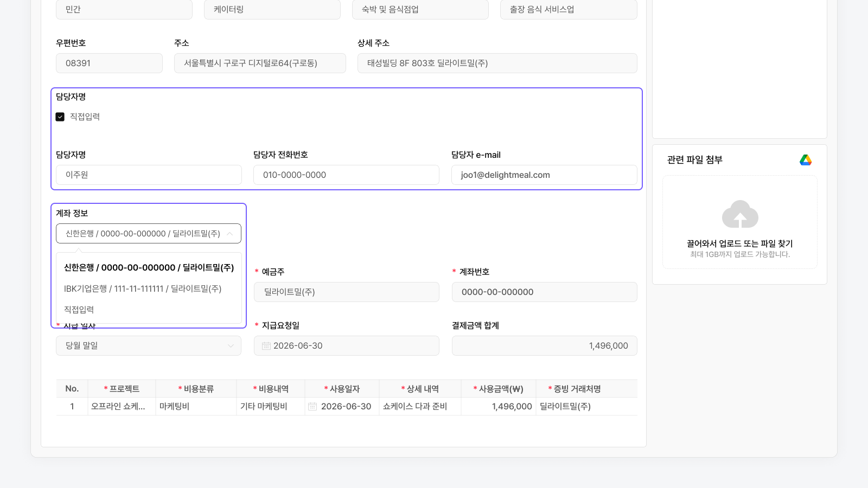
Task: Click the 우편번호 field with 08391
Action: [x=109, y=63]
